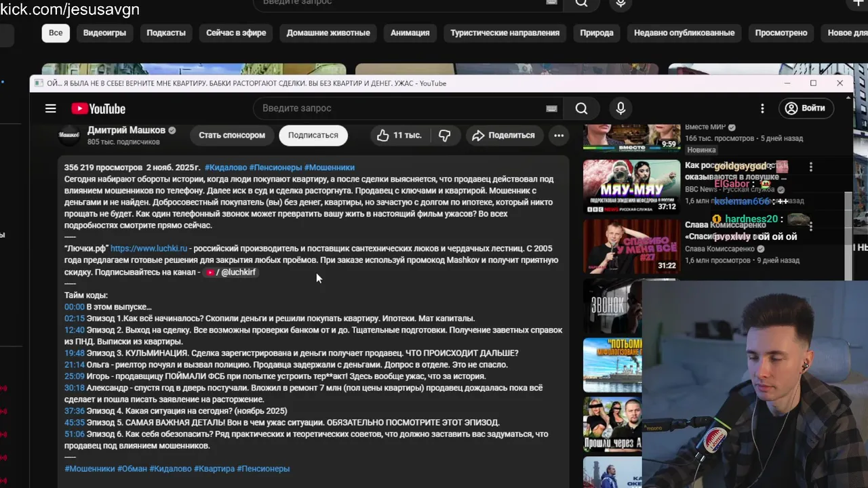Image resolution: width=868 pixels, height=488 pixels.
Task: Share the video via Поделиться
Action: coord(505,136)
